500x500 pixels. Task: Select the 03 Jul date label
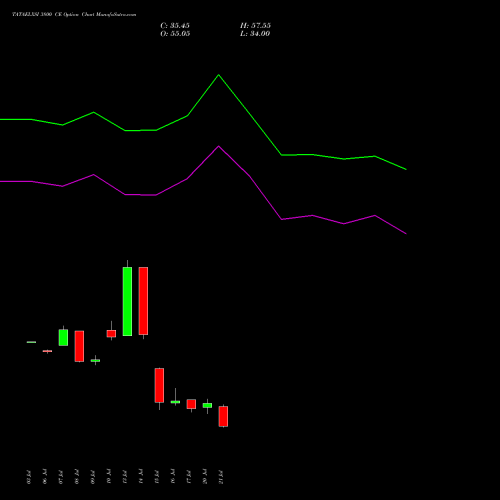pyautogui.click(x=29, y=477)
